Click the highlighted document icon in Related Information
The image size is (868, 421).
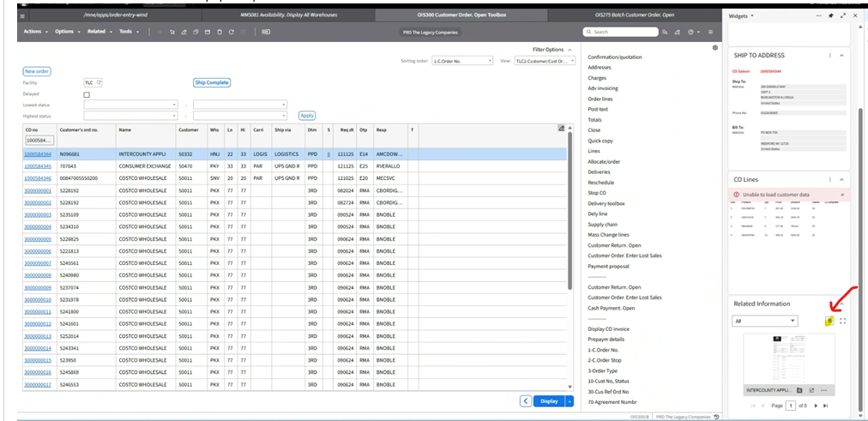tap(829, 321)
